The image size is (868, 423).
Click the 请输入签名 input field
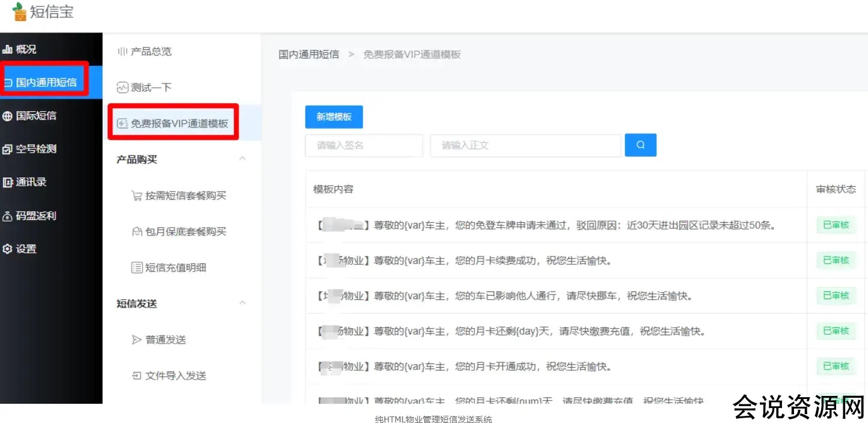coord(364,145)
